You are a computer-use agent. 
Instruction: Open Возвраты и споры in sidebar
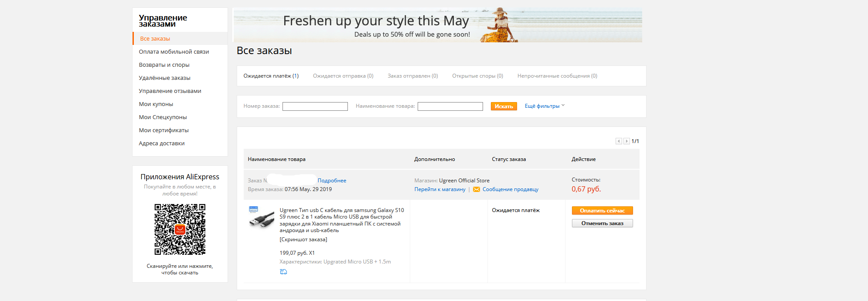pos(164,65)
